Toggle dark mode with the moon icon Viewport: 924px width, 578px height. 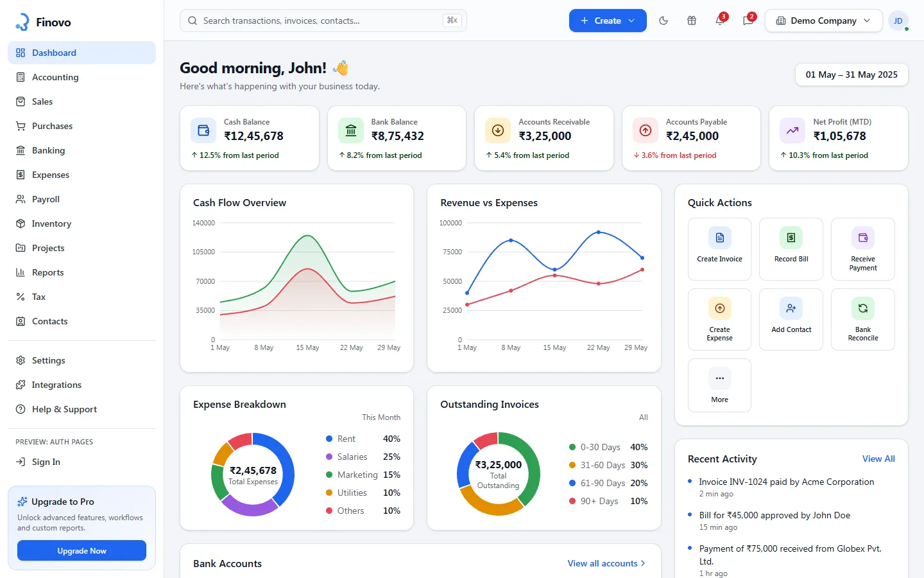click(663, 21)
